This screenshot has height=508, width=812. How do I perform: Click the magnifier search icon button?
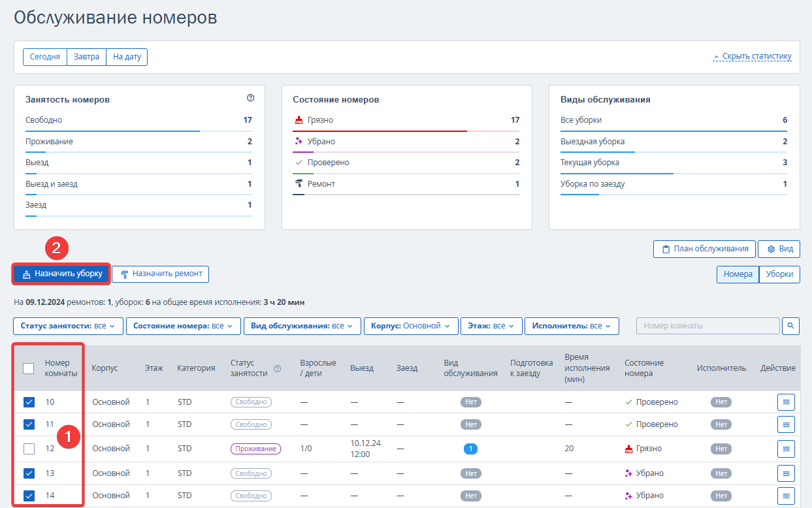(790, 325)
